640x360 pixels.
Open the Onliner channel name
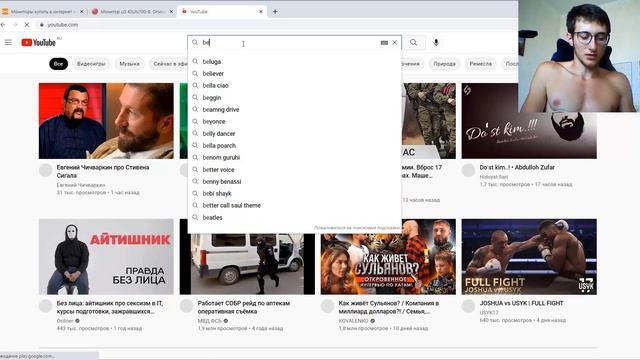(x=65, y=321)
